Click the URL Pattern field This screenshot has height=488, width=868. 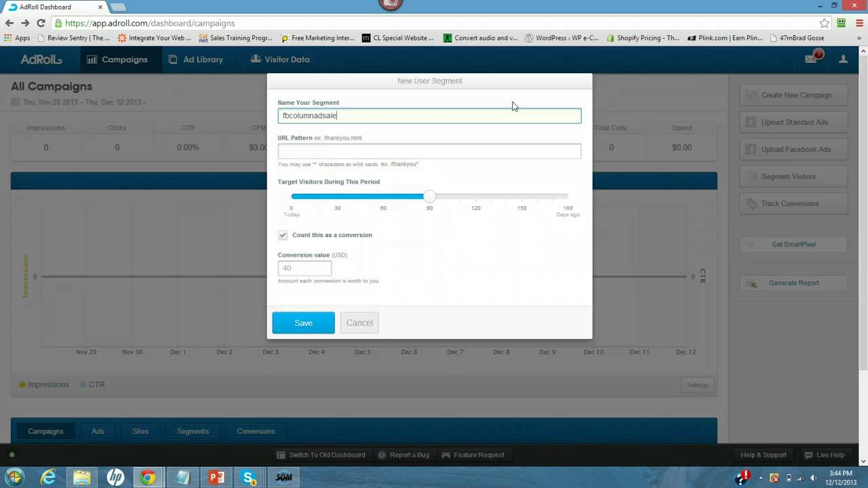click(x=429, y=151)
